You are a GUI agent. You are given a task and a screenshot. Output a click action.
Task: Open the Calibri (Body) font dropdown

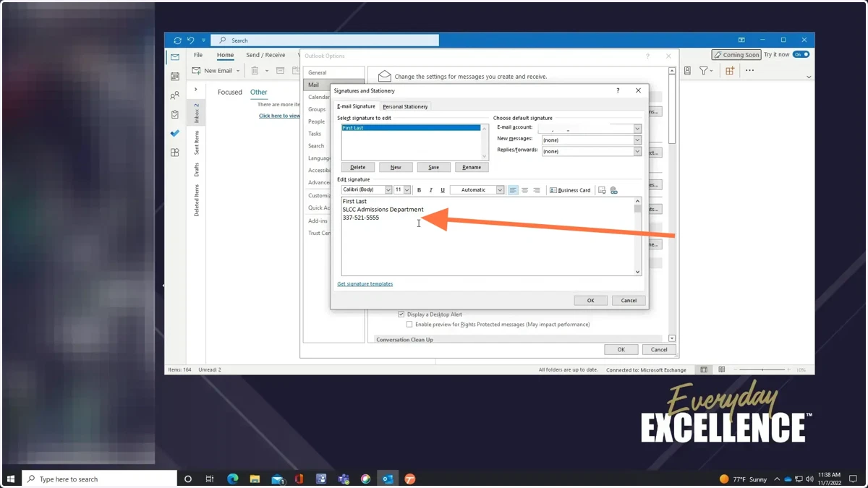(388, 190)
